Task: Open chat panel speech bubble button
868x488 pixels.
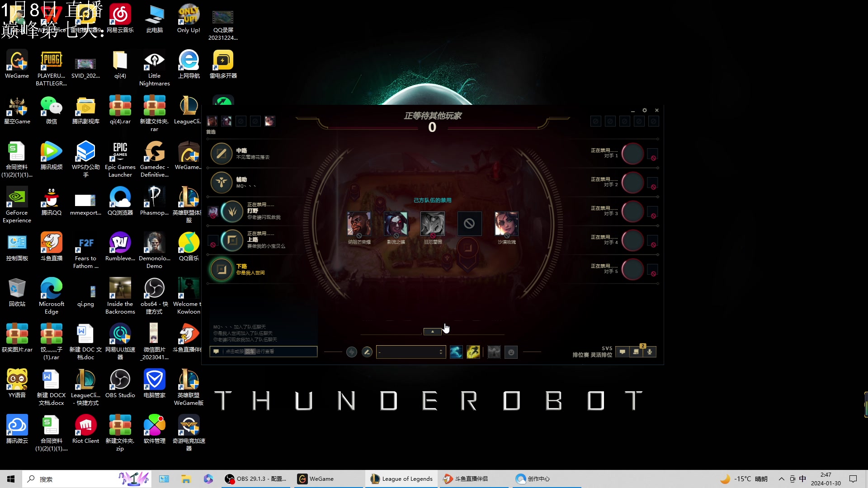Action: 623,352
